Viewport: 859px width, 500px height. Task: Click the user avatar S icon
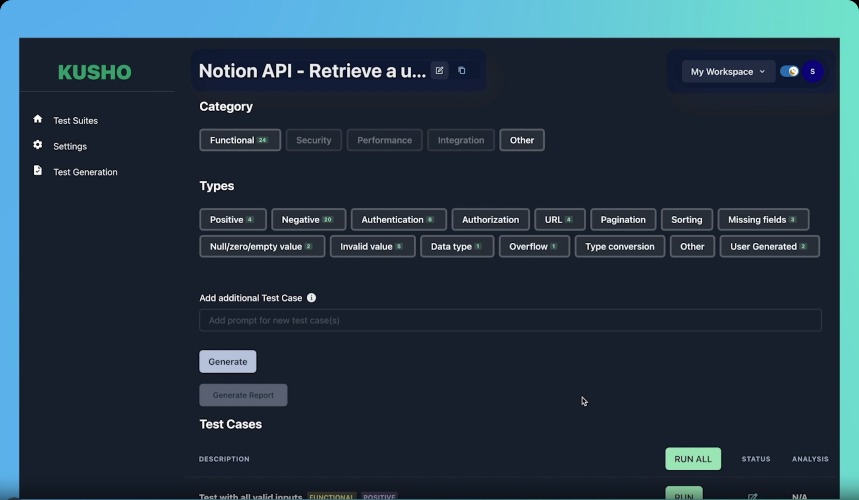click(812, 72)
